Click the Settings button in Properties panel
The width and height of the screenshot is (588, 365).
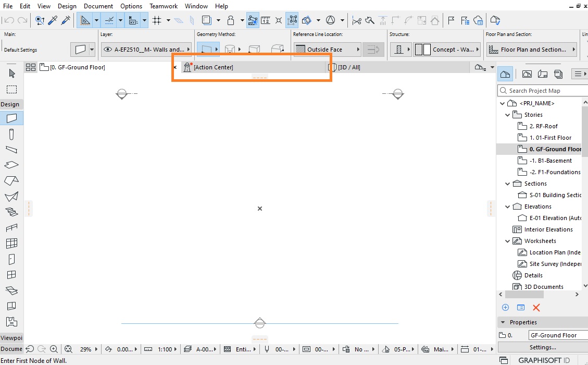(x=543, y=347)
